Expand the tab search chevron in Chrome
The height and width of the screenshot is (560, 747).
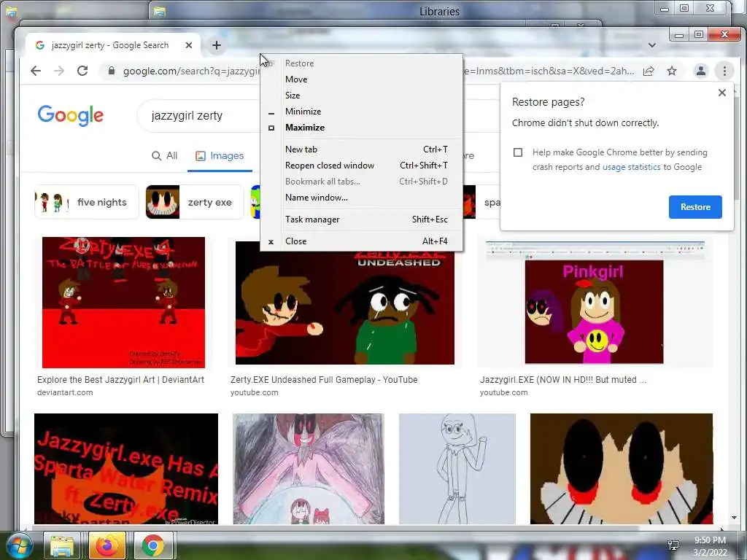click(x=652, y=45)
